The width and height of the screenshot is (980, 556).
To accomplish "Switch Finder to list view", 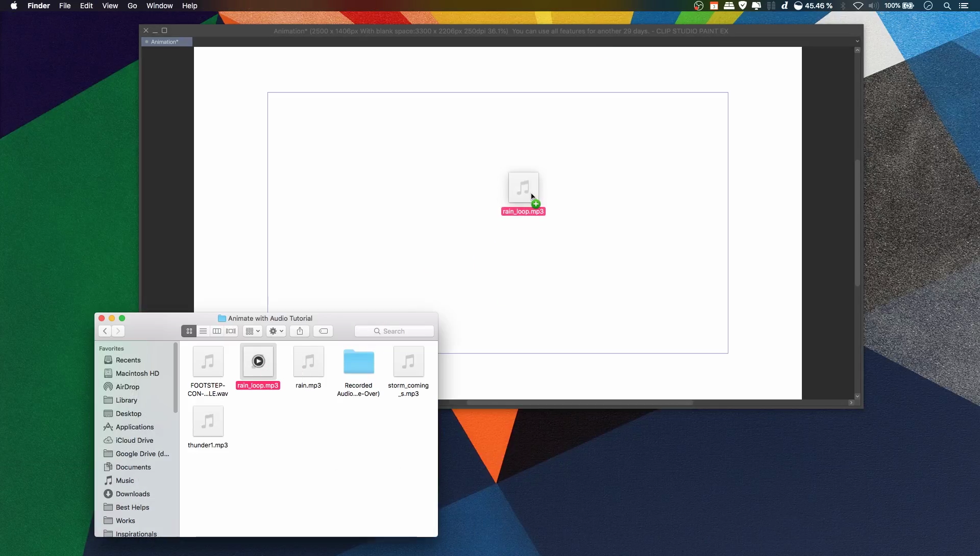I will tap(203, 331).
